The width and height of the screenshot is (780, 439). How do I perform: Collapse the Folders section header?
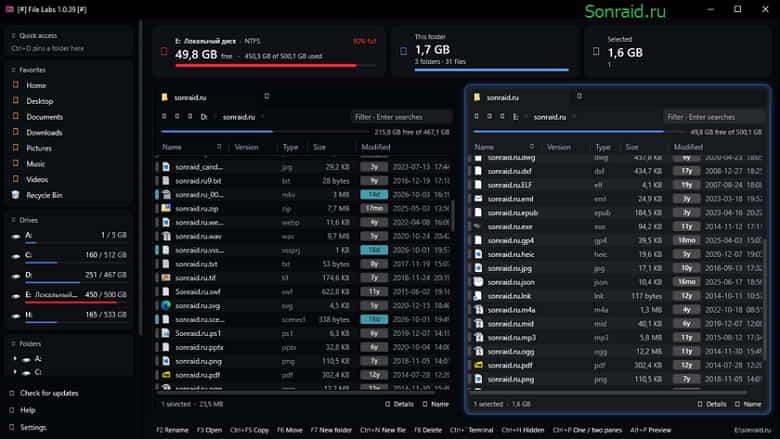(x=26, y=344)
